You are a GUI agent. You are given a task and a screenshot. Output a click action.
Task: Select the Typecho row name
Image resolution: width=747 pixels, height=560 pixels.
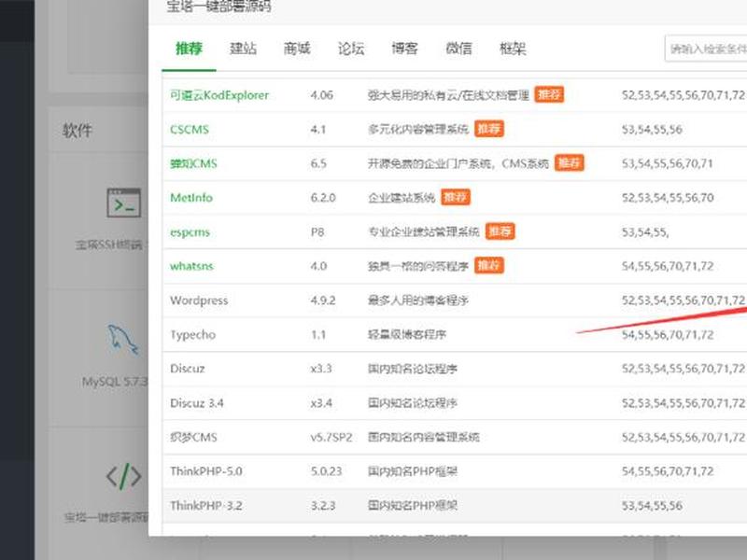(192, 335)
